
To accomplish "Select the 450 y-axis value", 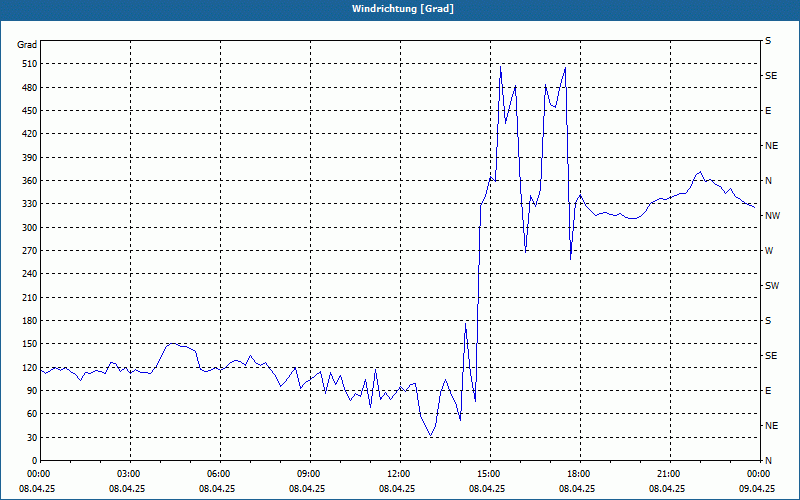I will pyautogui.click(x=29, y=111).
